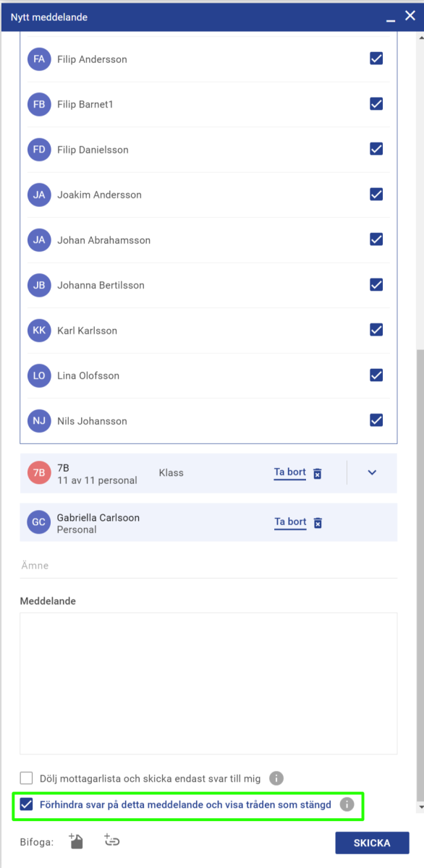Enable Dölj mottagarlista checkbox
The image size is (424, 868).
[x=27, y=778]
